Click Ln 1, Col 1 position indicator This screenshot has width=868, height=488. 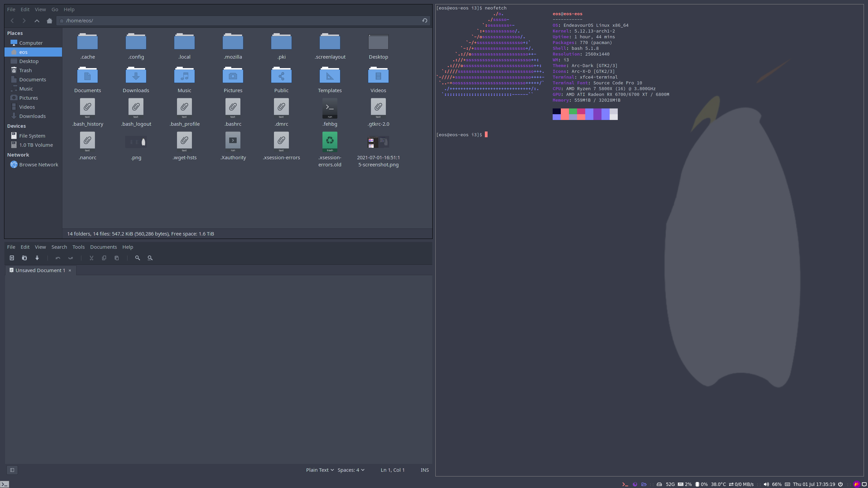point(393,470)
